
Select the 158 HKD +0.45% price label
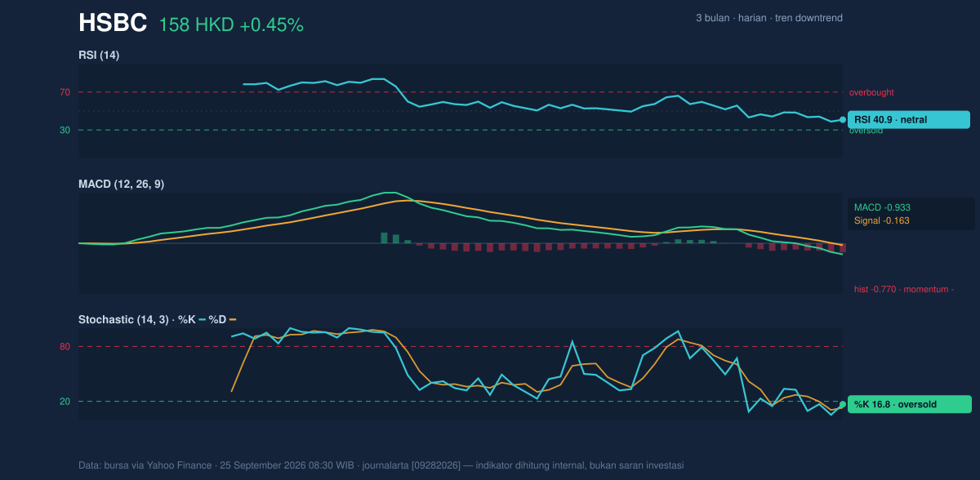click(231, 25)
